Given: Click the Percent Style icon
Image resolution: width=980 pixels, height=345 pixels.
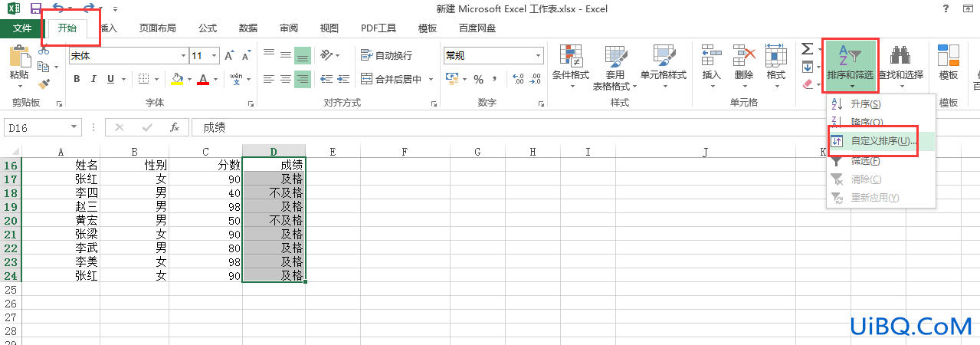Looking at the screenshot, I should tap(479, 79).
